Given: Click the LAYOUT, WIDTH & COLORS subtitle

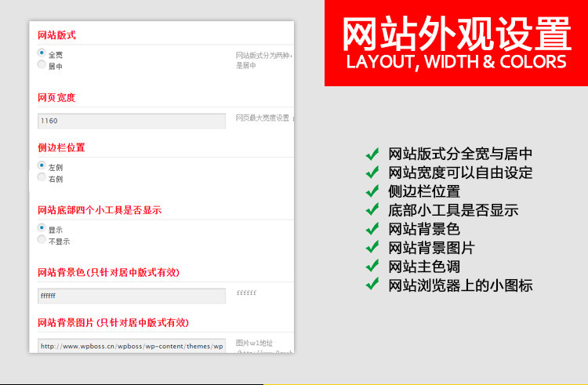Looking at the screenshot, I should (456, 62).
